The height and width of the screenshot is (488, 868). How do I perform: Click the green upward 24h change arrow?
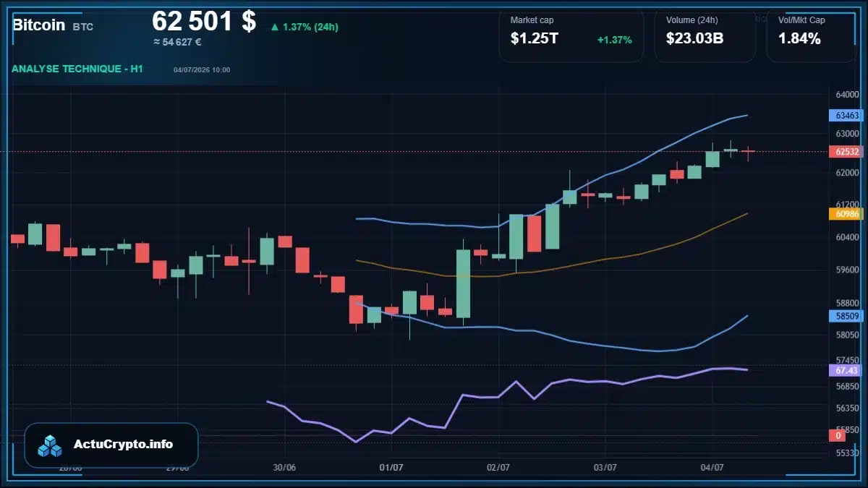pyautogui.click(x=274, y=27)
